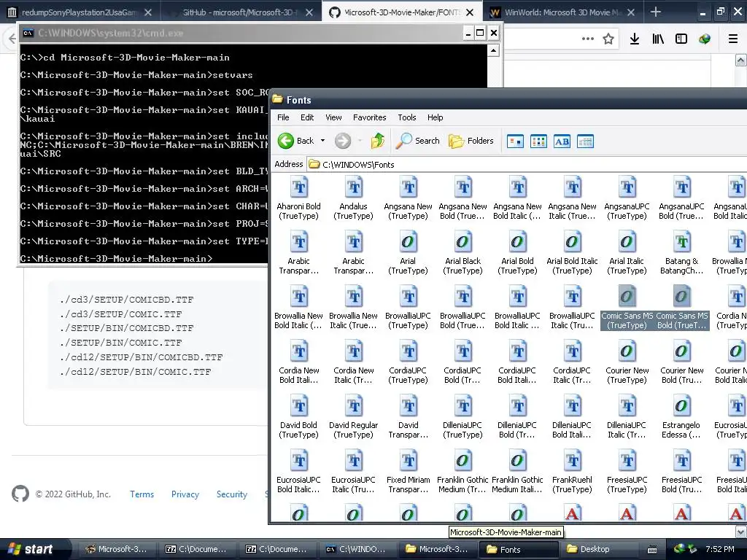The width and height of the screenshot is (747, 560).
Task: Switch to WinWorld Microsoft 3D Movie Maker tab
Action: coord(563,12)
